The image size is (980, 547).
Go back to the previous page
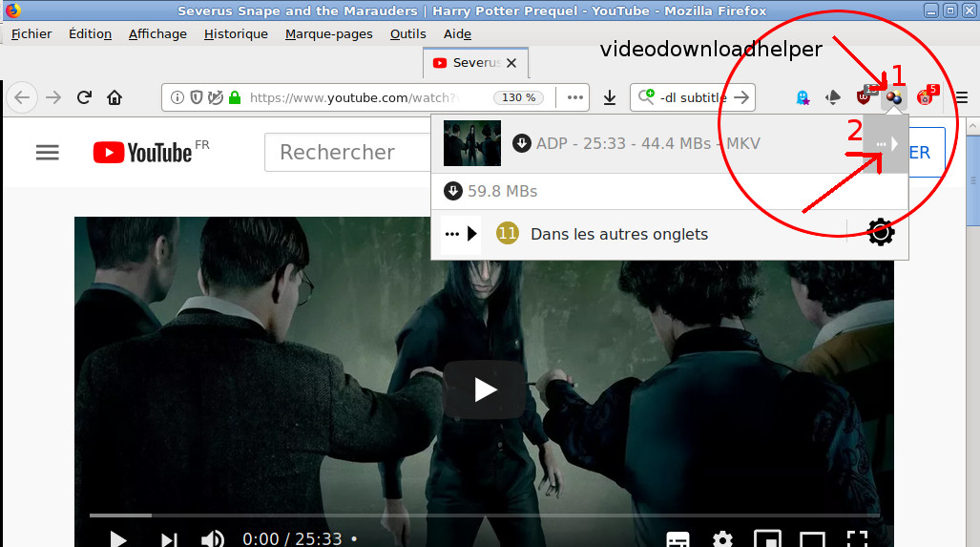[22, 97]
